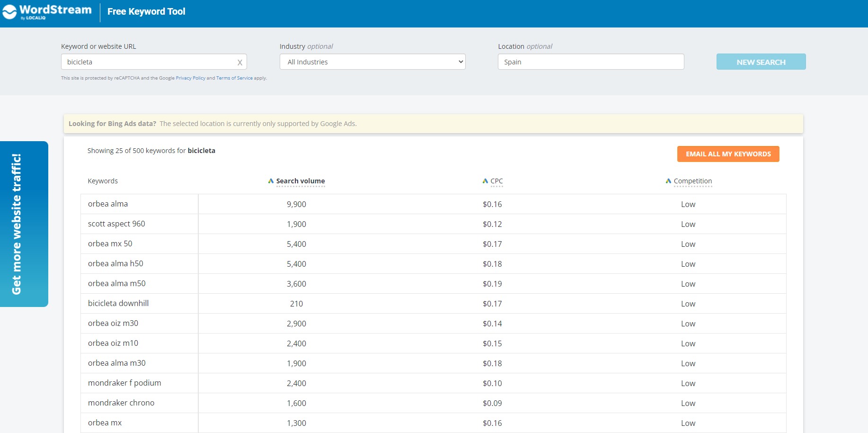The height and width of the screenshot is (433, 868).
Task: Sort by CPC column header
Action: click(496, 181)
